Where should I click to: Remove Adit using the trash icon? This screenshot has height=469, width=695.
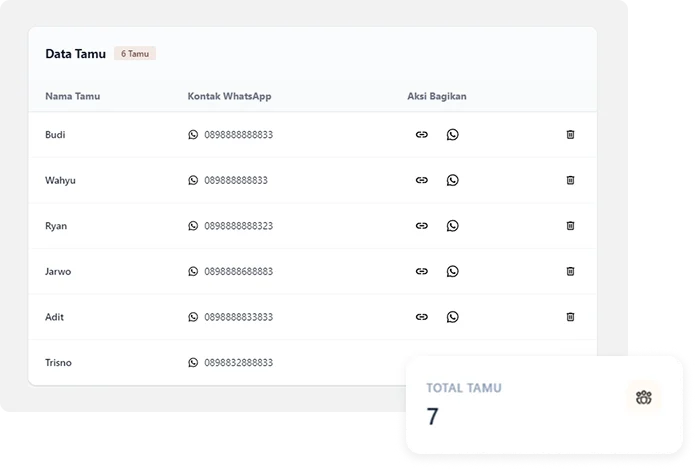pos(570,317)
